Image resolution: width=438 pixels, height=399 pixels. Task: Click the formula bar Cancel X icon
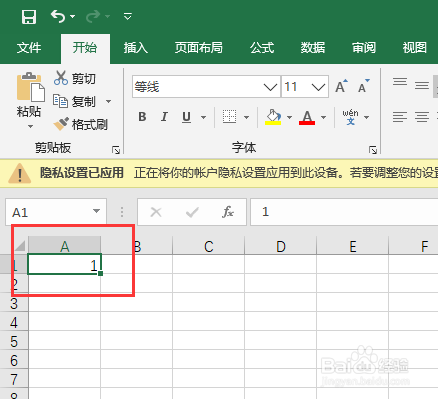click(156, 212)
